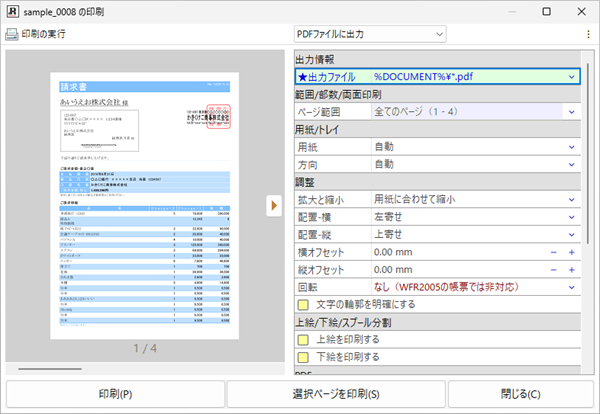Click the 調整 section header
The image size is (600, 414).
[437, 182]
